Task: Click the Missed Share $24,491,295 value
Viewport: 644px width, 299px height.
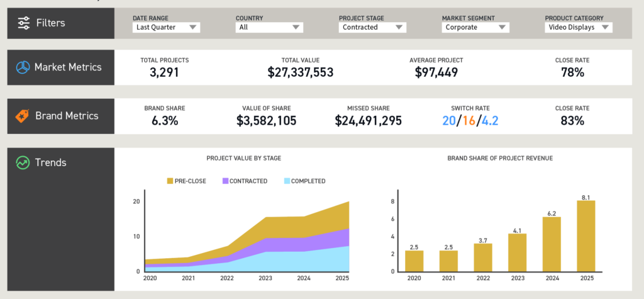Action: [x=368, y=120]
